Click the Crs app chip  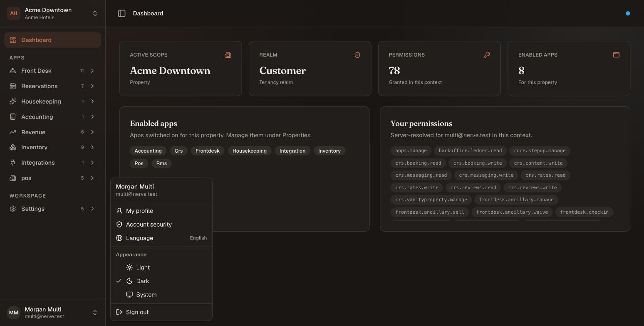(178, 151)
